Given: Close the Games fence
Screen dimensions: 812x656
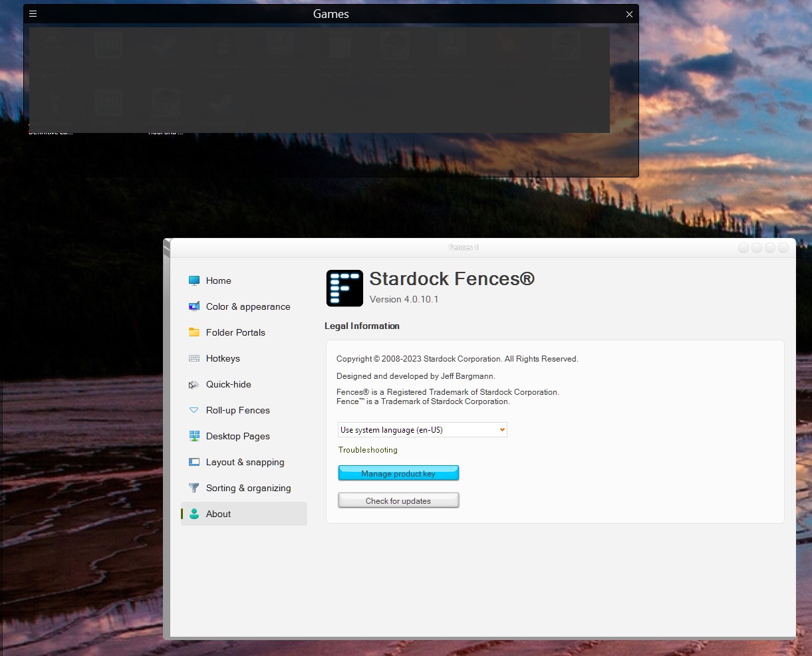Looking at the screenshot, I should tap(629, 14).
